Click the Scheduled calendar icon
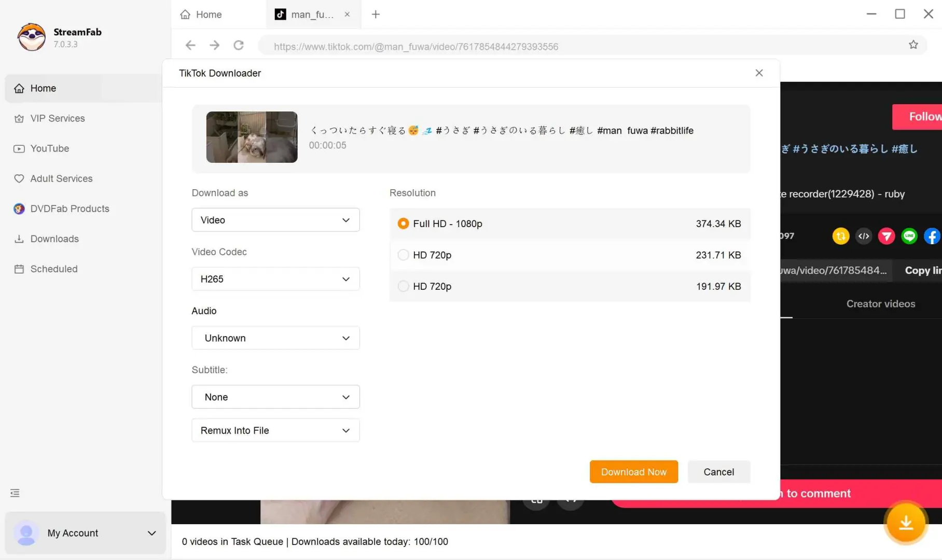This screenshot has height=560, width=942. [x=19, y=269]
